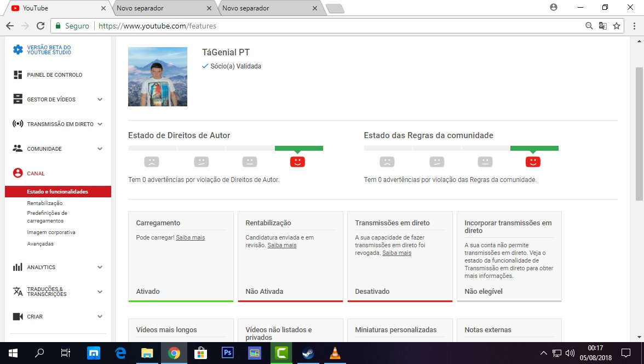Expand the Criar chevron
The height and width of the screenshot is (364, 644).
[x=100, y=316]
